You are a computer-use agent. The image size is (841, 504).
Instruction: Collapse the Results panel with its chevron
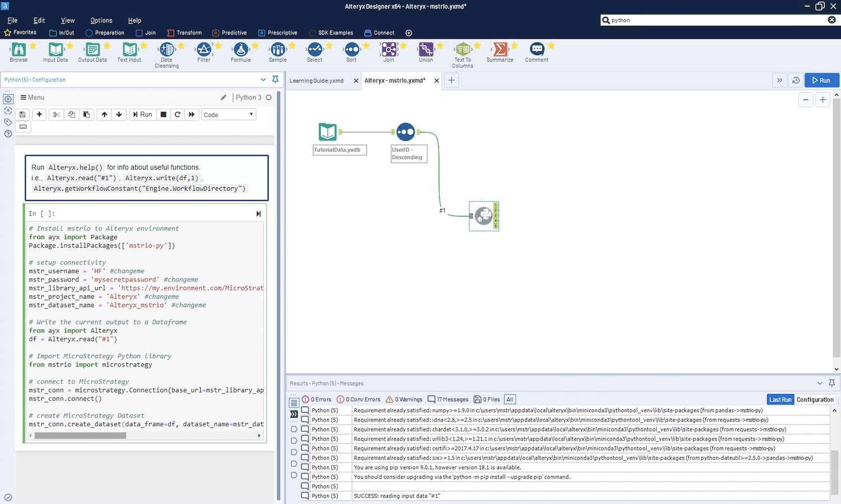click(820, 383)
